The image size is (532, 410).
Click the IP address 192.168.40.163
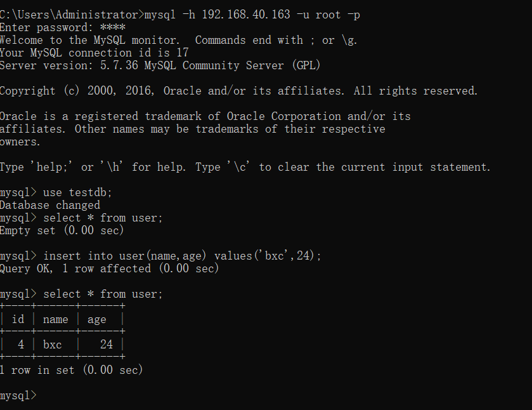pos(246,15)
